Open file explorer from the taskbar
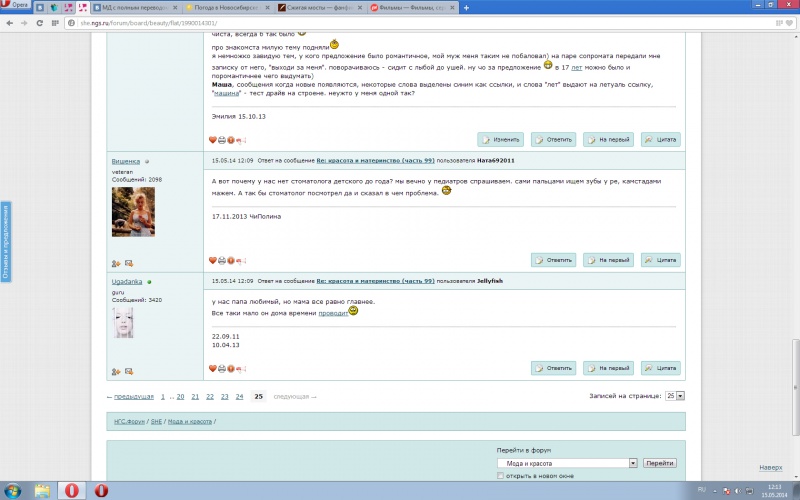Image resolution: width=800 pixels, height=500 pixels. (43, 490)
